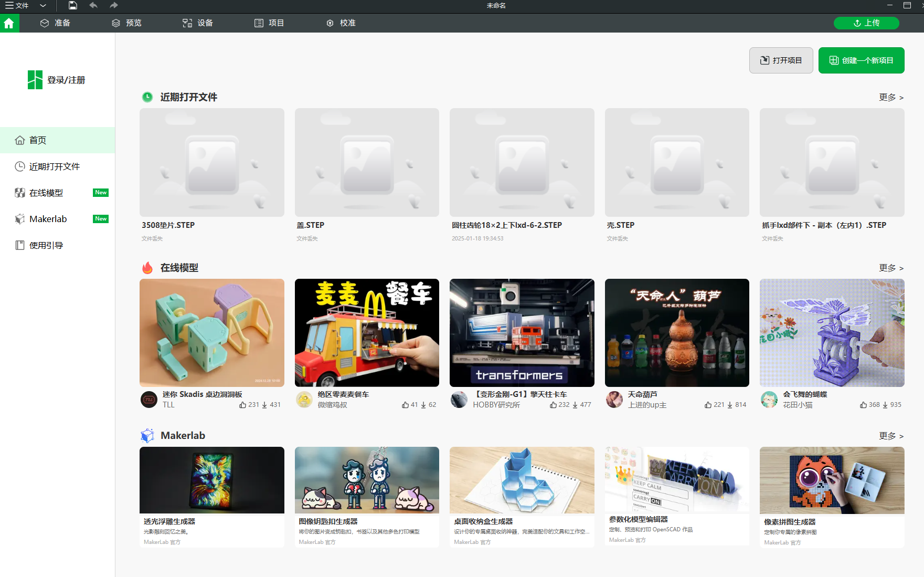924x577 pixels.
Task: Switch to the 校准 tab
Action: click(341, 23)
